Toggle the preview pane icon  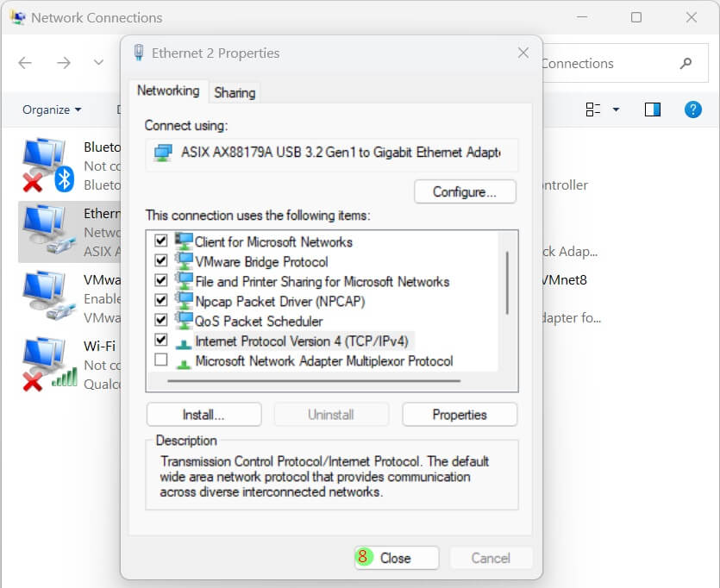653,109
